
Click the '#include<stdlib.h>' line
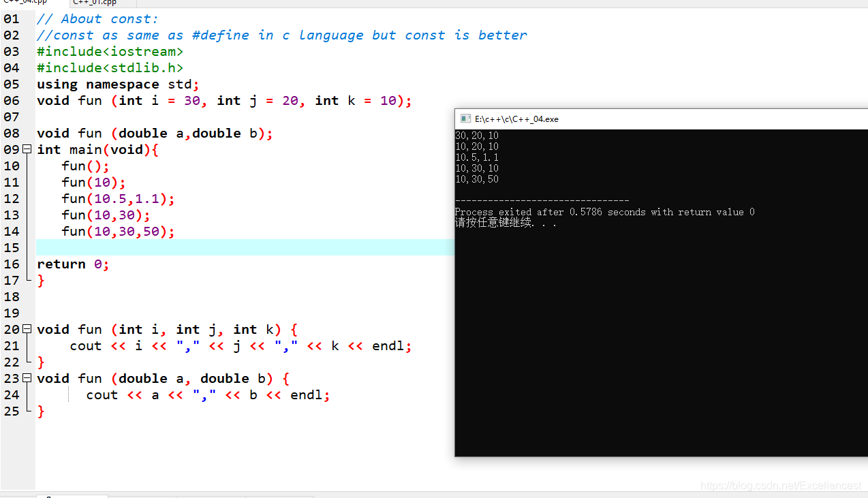(x=110, y=67)
